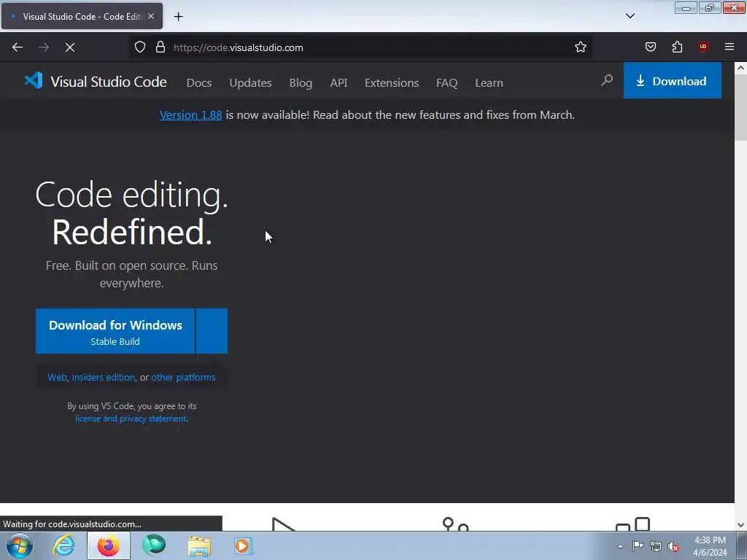Launch Internet Explorer from taskbar
This screenshot has height=560, width=747.
64,545
